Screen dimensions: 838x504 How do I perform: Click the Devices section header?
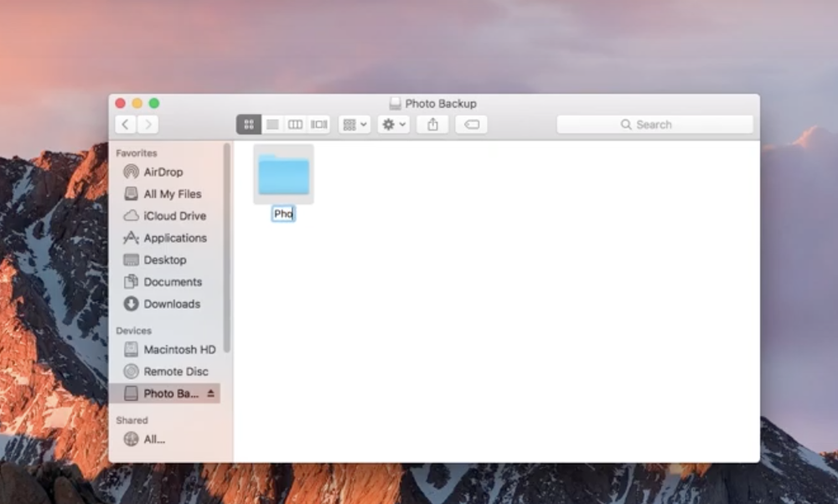133,331
